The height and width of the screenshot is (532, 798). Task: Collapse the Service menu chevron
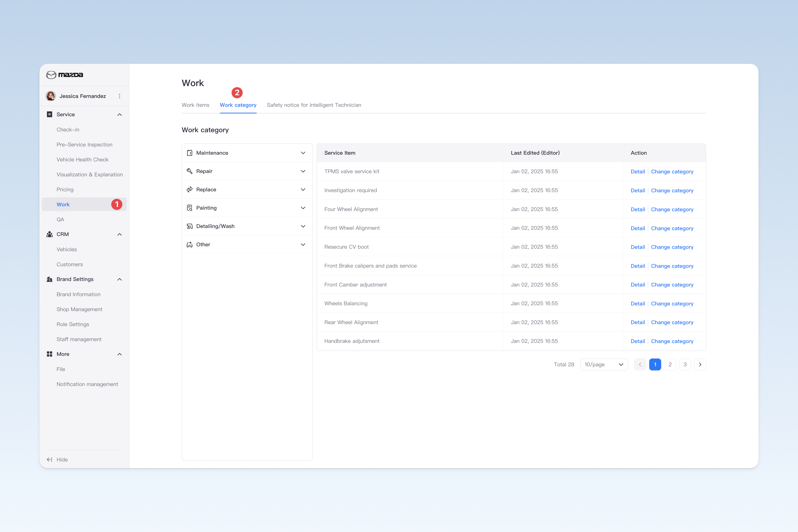point(119,115)
